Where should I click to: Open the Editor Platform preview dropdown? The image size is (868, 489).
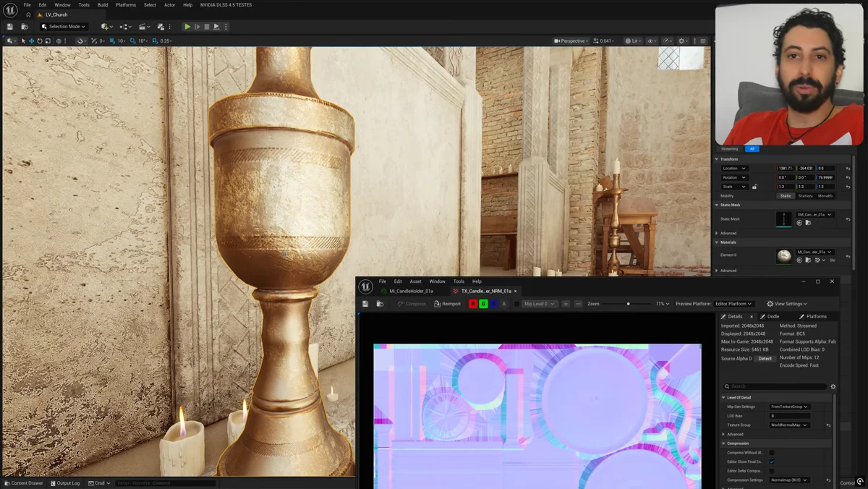click(734, 304)
